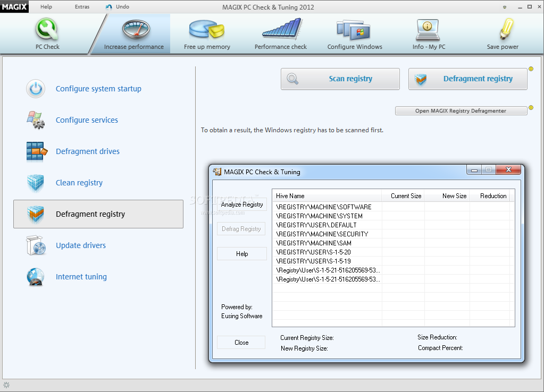Click the Defragment drives blocks icon
Viewport: 544px width, 392px height.
pyautogui.click(x=37, y=151)
